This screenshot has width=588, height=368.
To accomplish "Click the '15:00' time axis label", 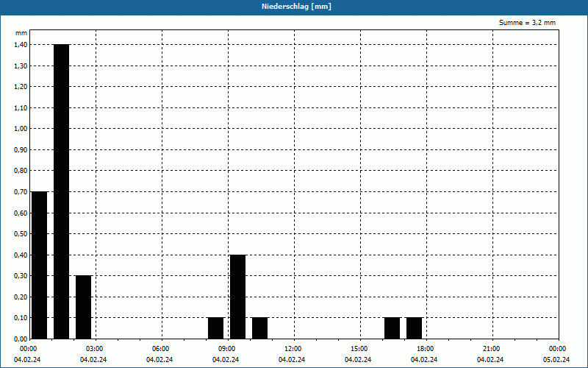I will tap(360, 349).
